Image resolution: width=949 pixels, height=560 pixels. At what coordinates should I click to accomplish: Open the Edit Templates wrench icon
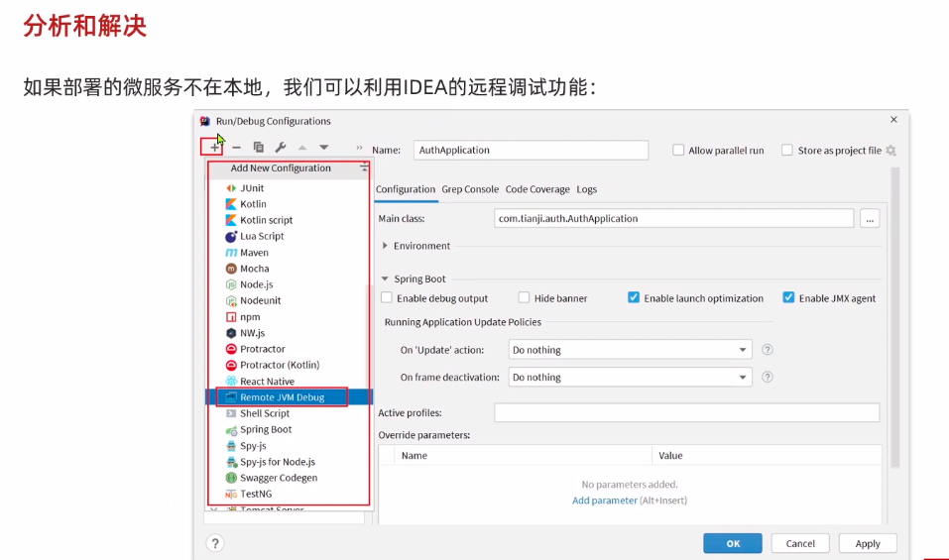tap(281, 147)
